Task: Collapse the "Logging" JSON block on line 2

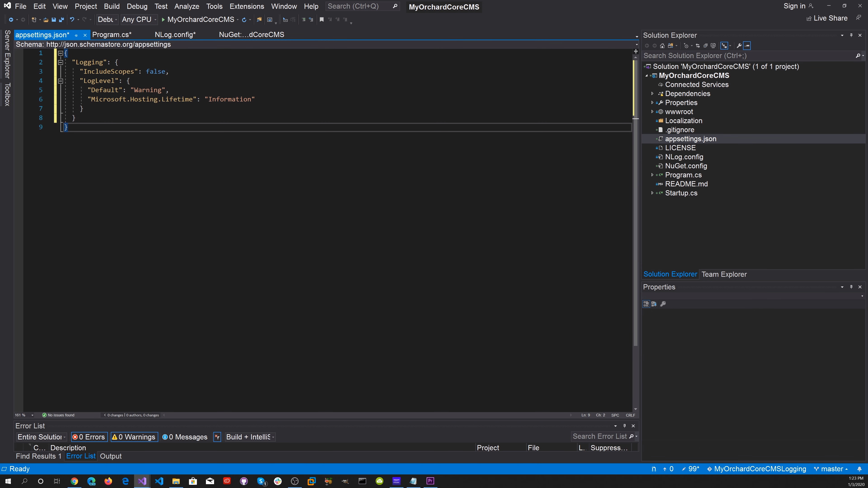Action: pos(60,62)
